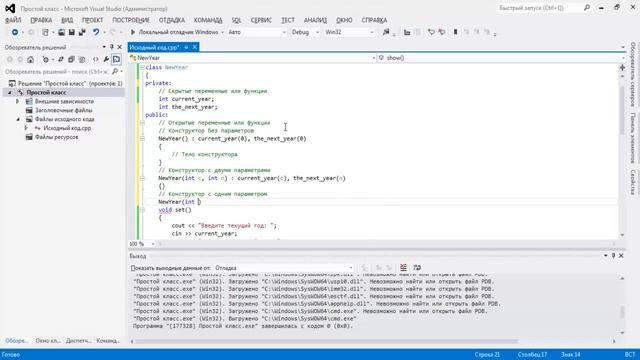
Task: Click the Pending Changes Filter icon in Solution Explorer
Action: 45,60
